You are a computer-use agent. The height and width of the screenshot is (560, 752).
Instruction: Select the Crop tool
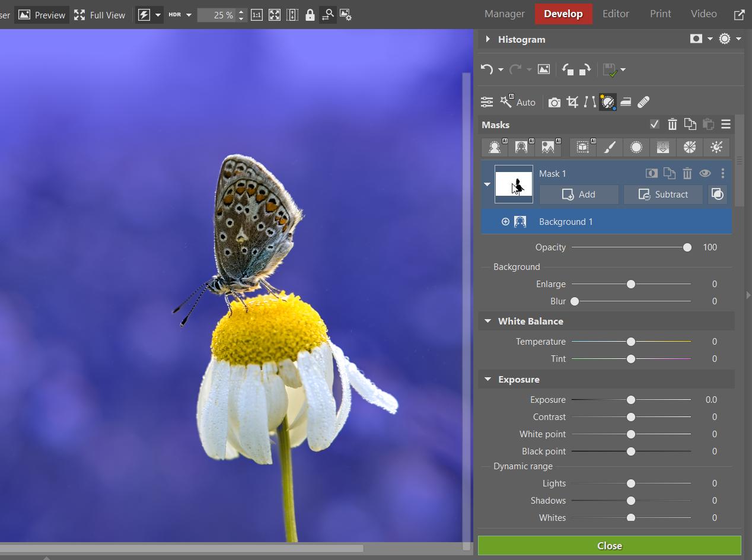click(572, 101)
